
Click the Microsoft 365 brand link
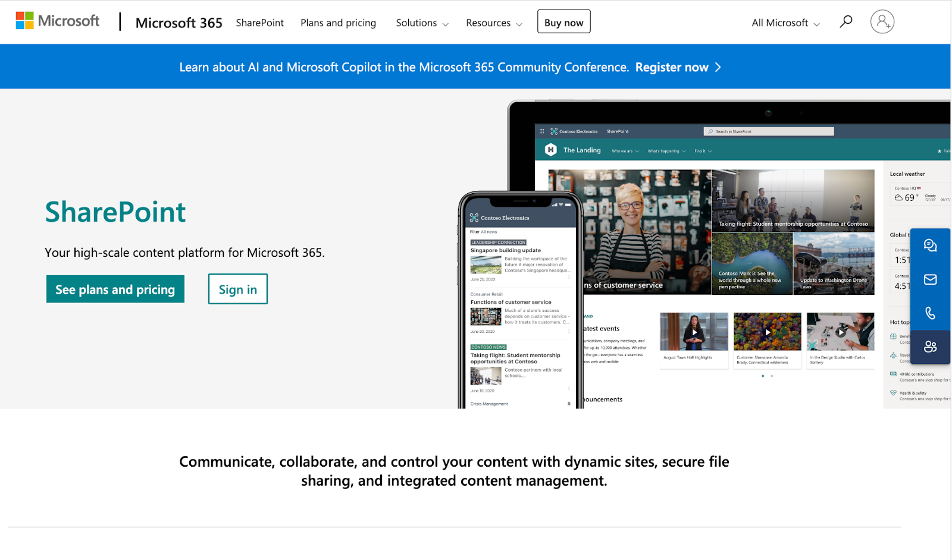pyautogui.click(x=178, y=23)
